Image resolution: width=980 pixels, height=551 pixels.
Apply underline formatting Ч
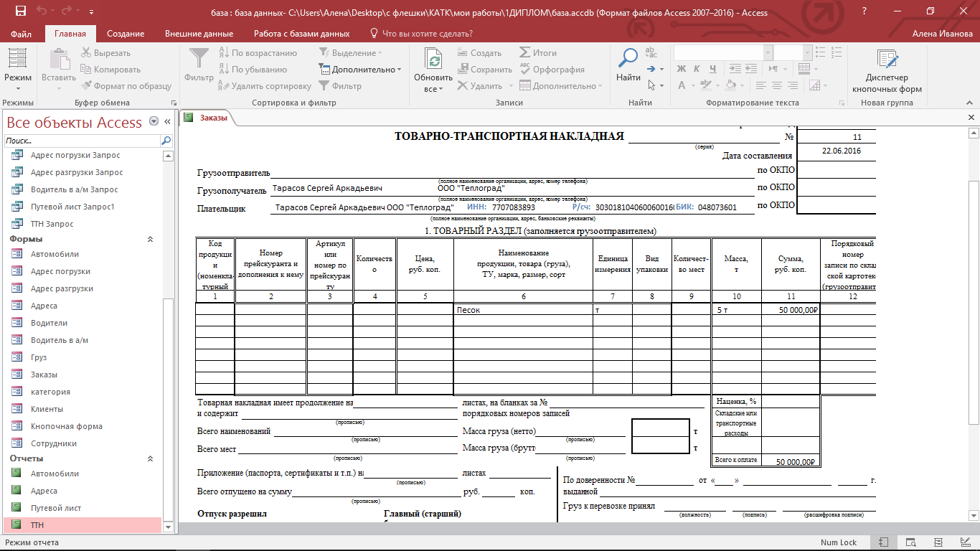(x=712, y=69)
